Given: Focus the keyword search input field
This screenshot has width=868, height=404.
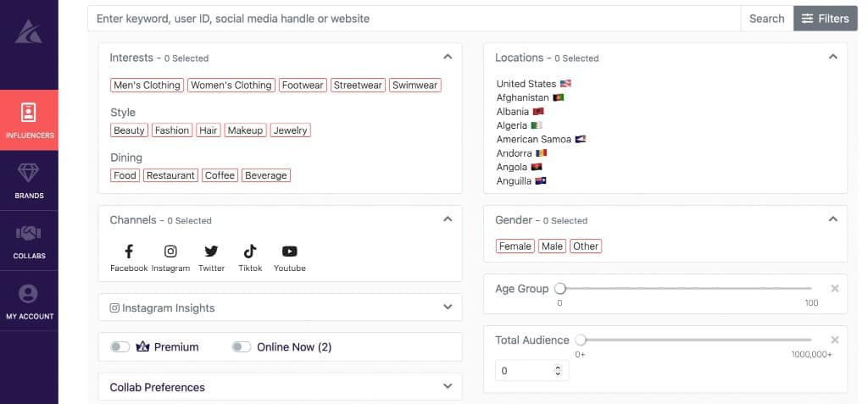Looking at the screenshot, I should (x=414, y=19).
